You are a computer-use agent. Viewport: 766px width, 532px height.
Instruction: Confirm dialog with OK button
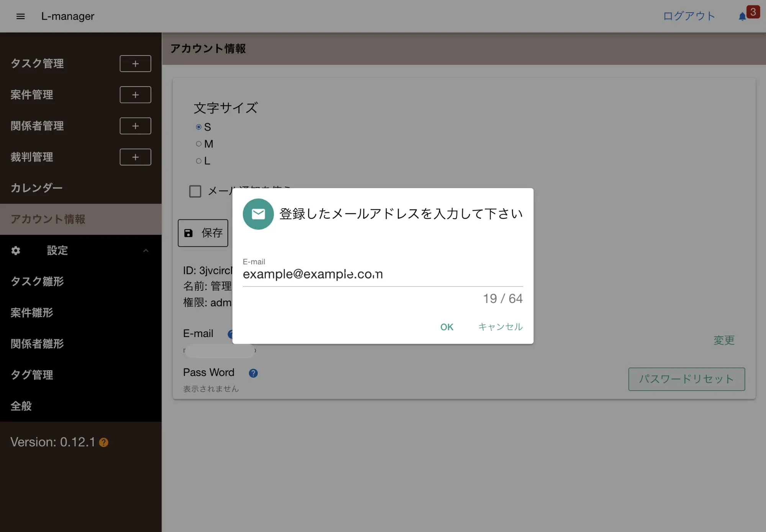coord(447,327)
